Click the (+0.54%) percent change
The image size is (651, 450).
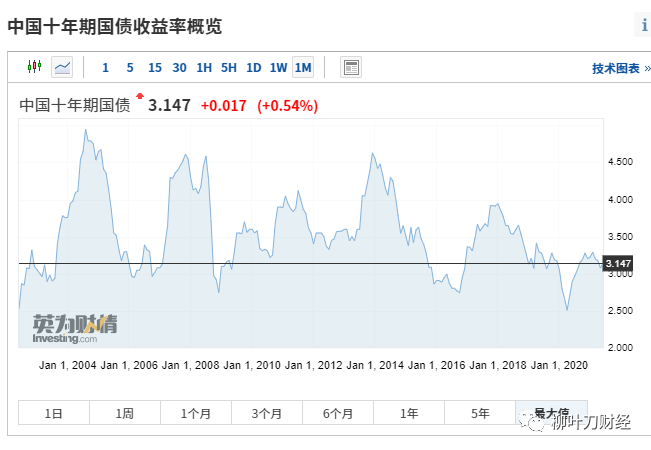[x=287, y=106]
